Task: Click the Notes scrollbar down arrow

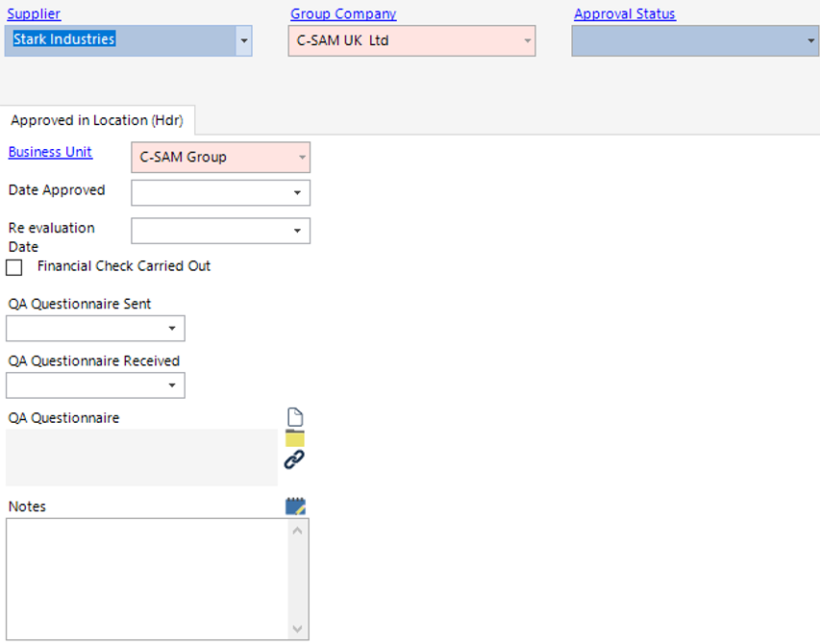Action: (x=298, y=630)
